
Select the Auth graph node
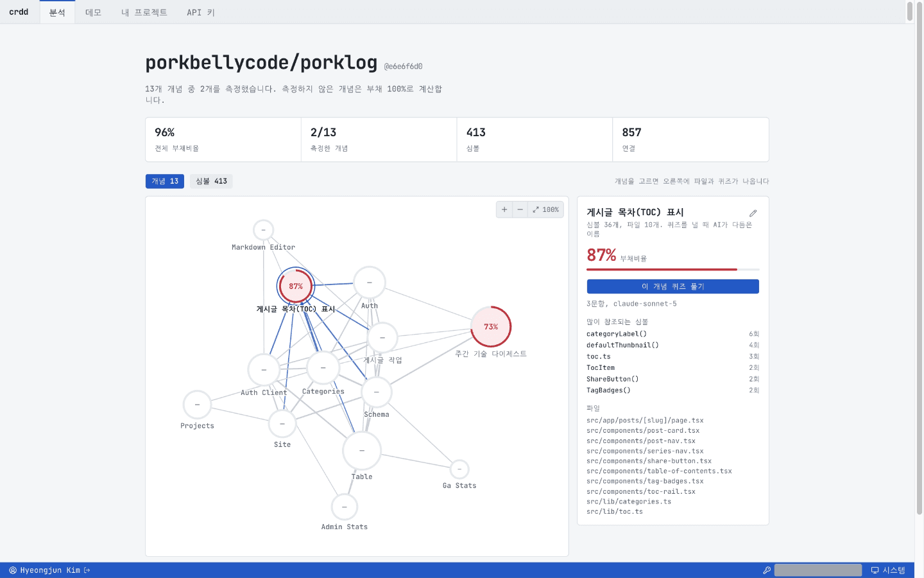pyautogui.click(x=370, y=283)
